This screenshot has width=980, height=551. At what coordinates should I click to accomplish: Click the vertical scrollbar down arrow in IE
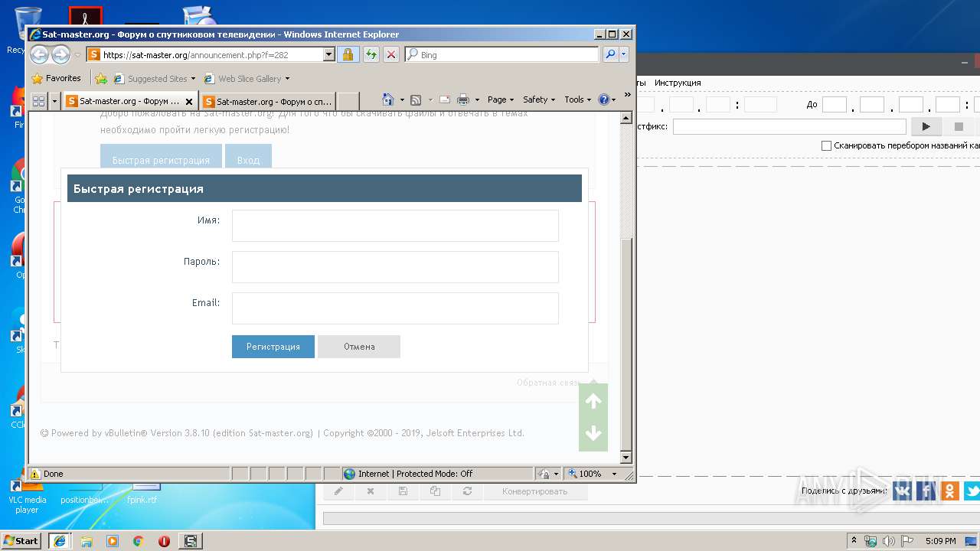[x=626, y=458]
